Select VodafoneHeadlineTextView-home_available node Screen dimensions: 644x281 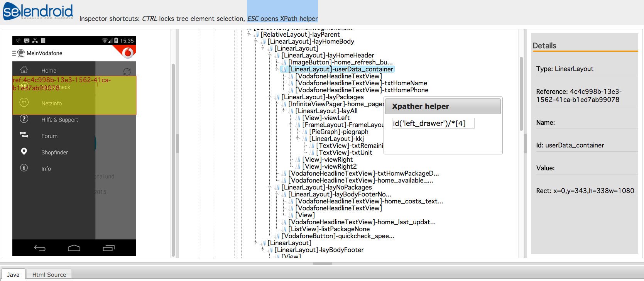point(361,180)
